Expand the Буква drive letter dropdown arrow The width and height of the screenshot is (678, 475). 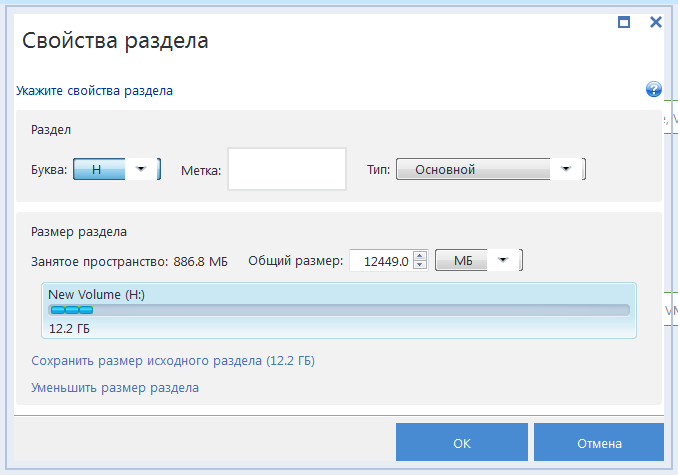141,169
